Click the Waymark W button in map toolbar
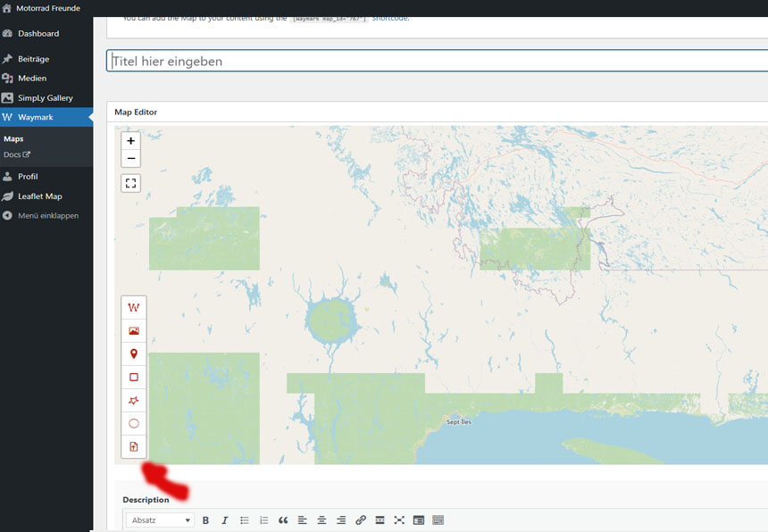The image size is (768, 532). (134, 307)
